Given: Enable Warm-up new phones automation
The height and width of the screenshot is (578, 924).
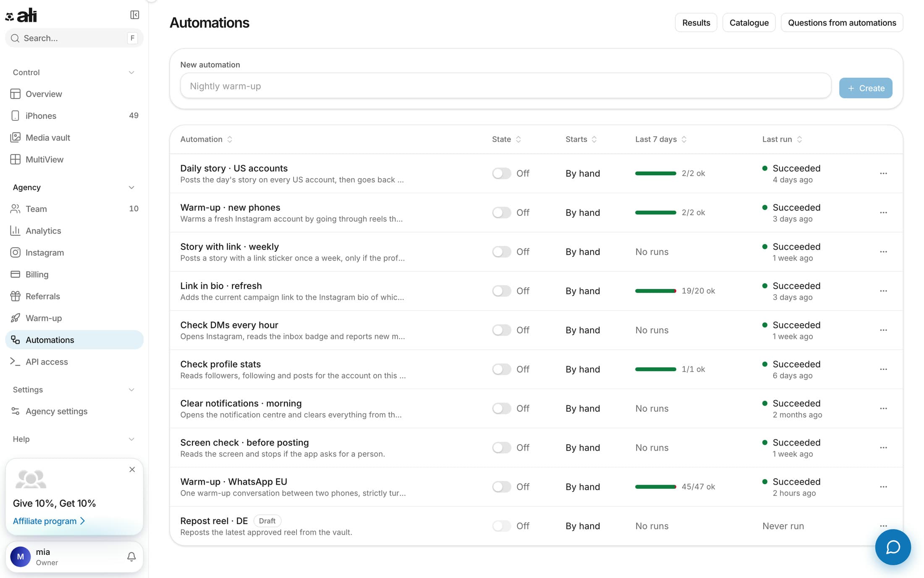Looking at the screenshot, I should pos(501,213).
